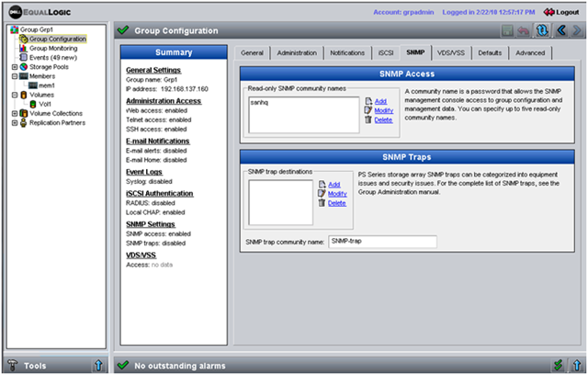Viewport: 588px width, 375px height.
Task: Open SNMP Settings summary link
Action: point(151,224)
